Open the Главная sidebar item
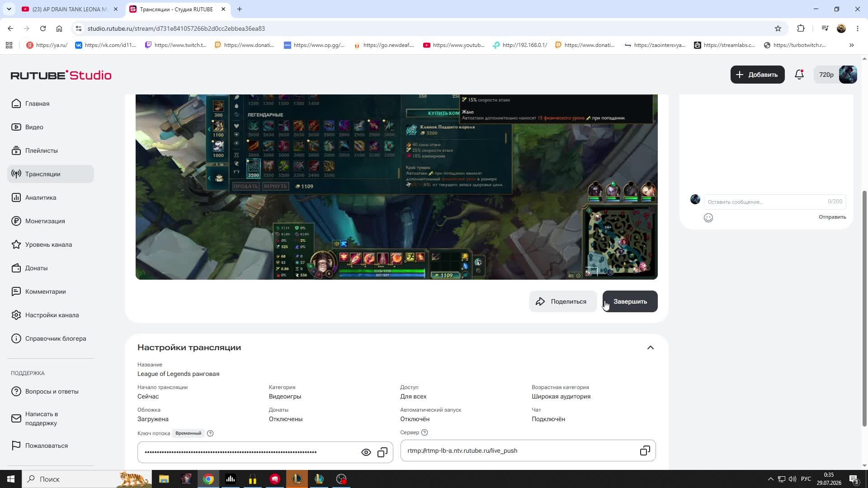This screenshot has height=488, width=868. 51,103
